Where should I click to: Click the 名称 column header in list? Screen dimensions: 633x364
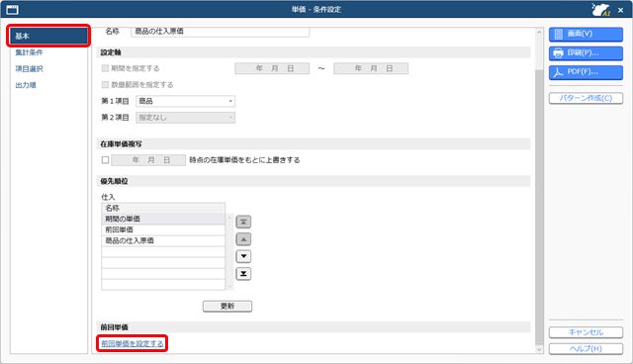163,208
